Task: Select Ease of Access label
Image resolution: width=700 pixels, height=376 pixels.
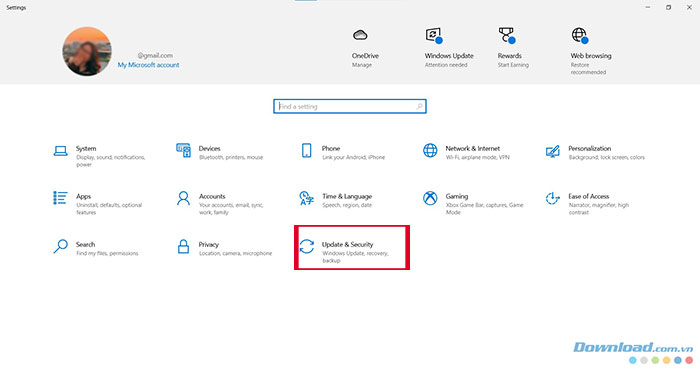Action: coord(588,196)
